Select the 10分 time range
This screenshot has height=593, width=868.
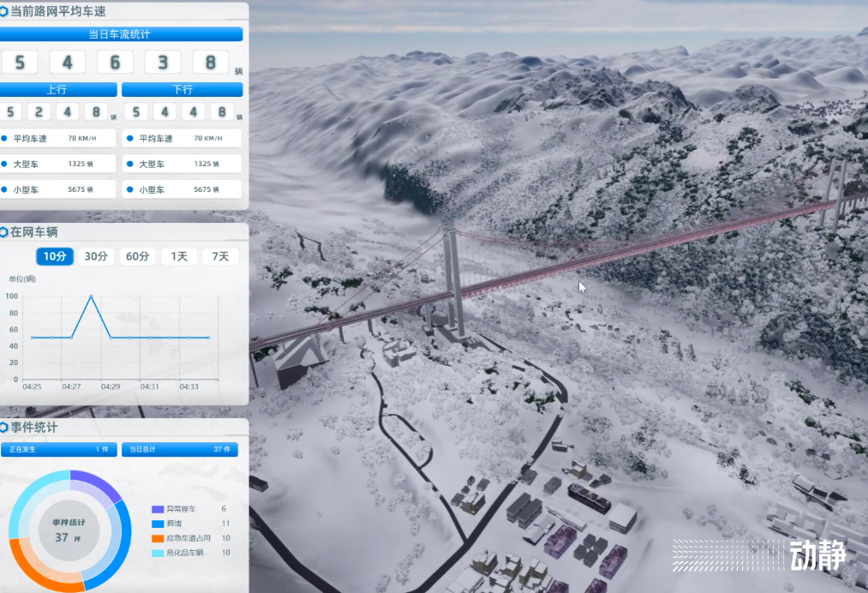pyautogui.click(x=55, y=256)
